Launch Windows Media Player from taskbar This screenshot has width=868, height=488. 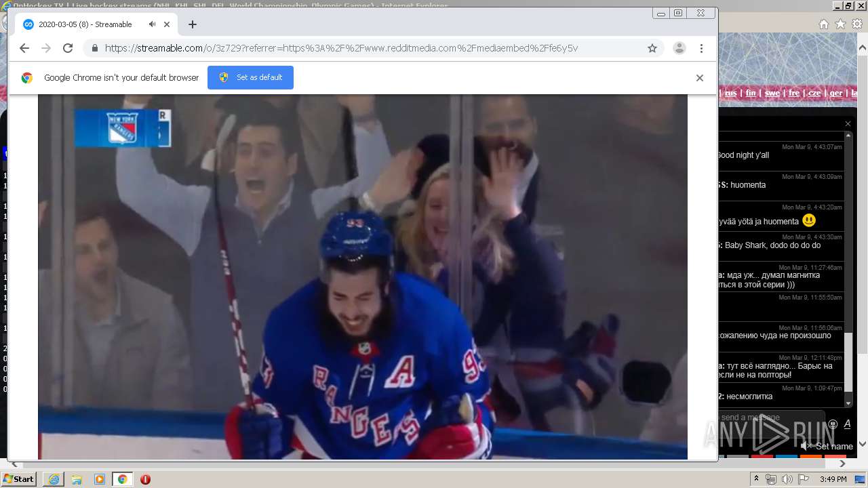coord(100,479)
